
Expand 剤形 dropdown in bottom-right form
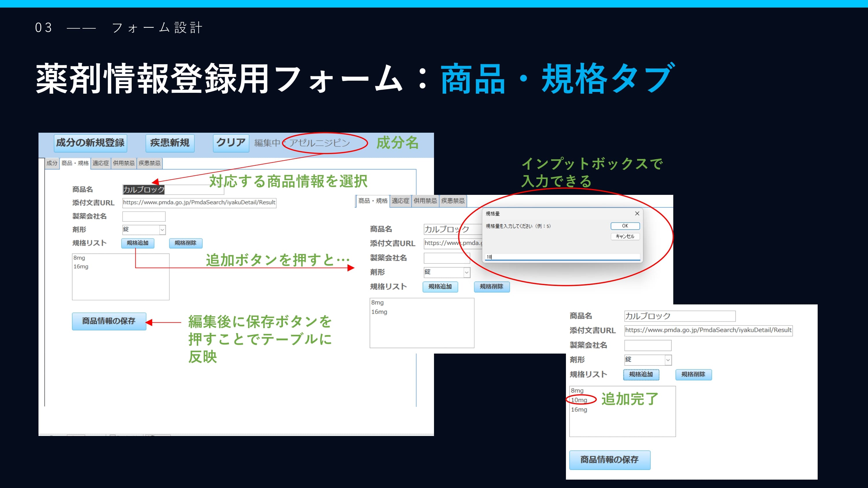[667, 360]
